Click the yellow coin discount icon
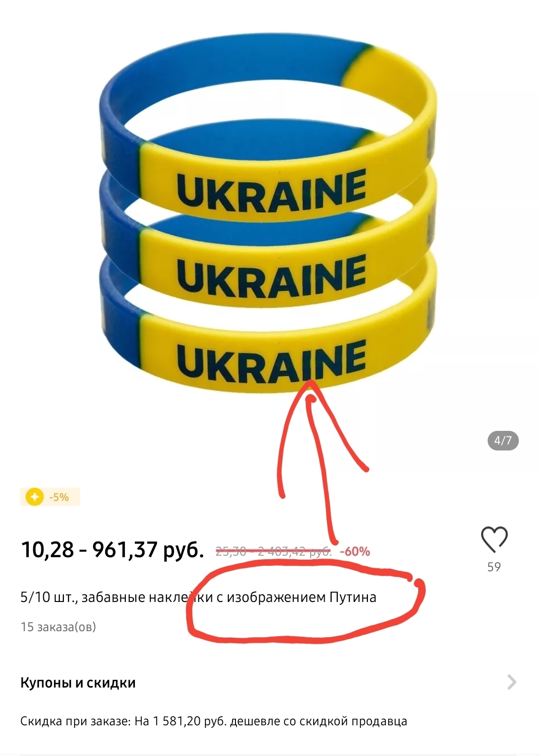Viewport: 540px width, 756px height. (34, 497)
